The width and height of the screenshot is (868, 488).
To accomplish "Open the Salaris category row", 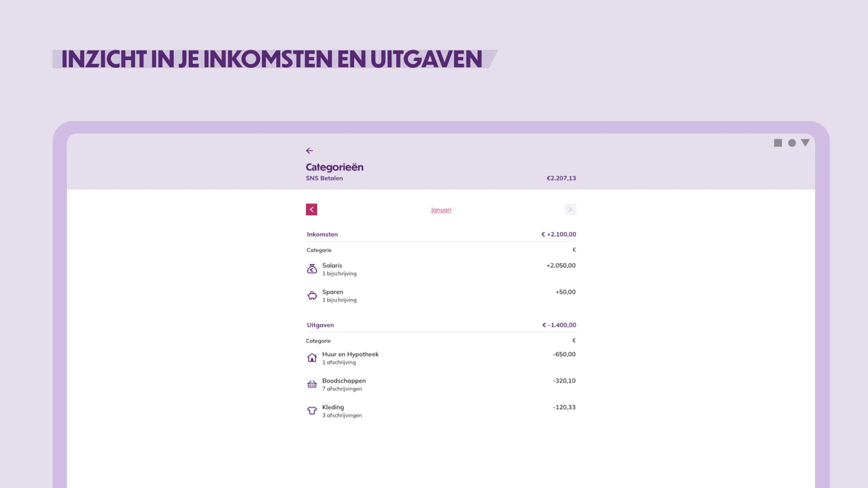I will pyautogui.click(x=441, y=269).
